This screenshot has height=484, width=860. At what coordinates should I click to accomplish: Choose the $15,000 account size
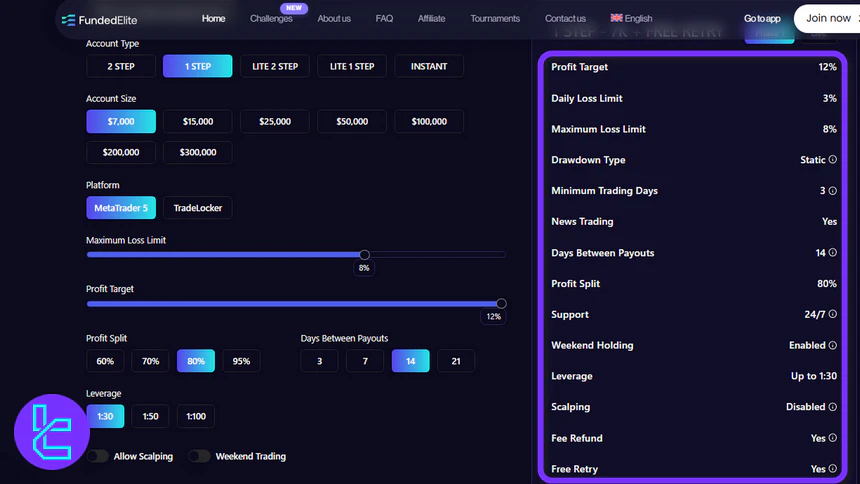197,121
